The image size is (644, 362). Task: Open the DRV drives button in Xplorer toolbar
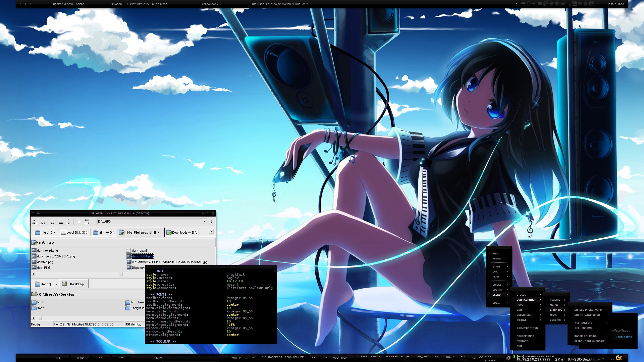pos(35,222)
